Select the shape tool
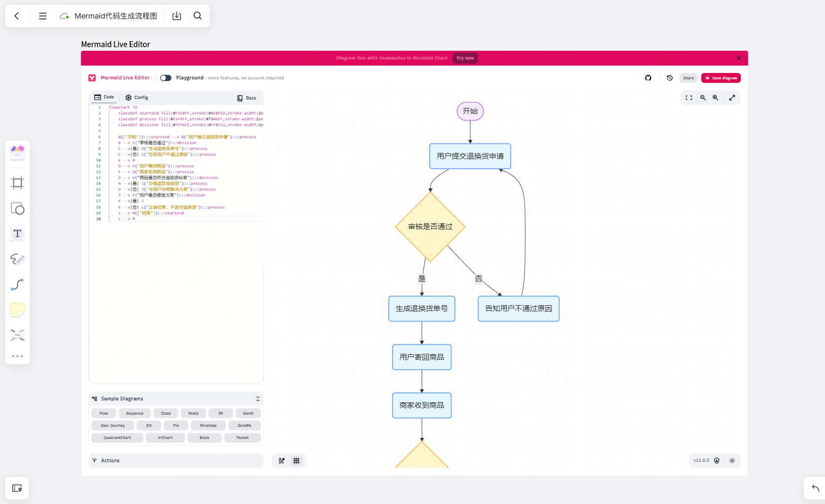This screenshot has width=825, height=504. click(17, 208)
